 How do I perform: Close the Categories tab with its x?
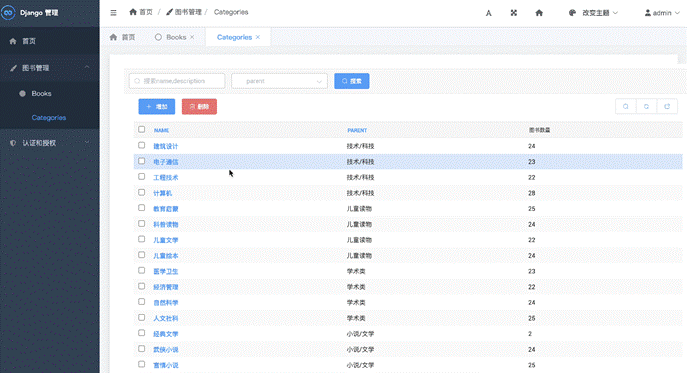click(258, 37)
